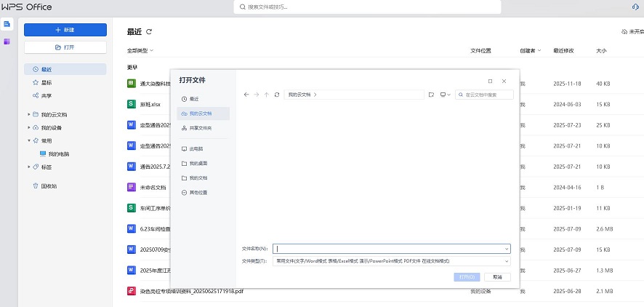Expand the 文件名称 filename history dropdown
644x307 pixels.
point(507,249)
